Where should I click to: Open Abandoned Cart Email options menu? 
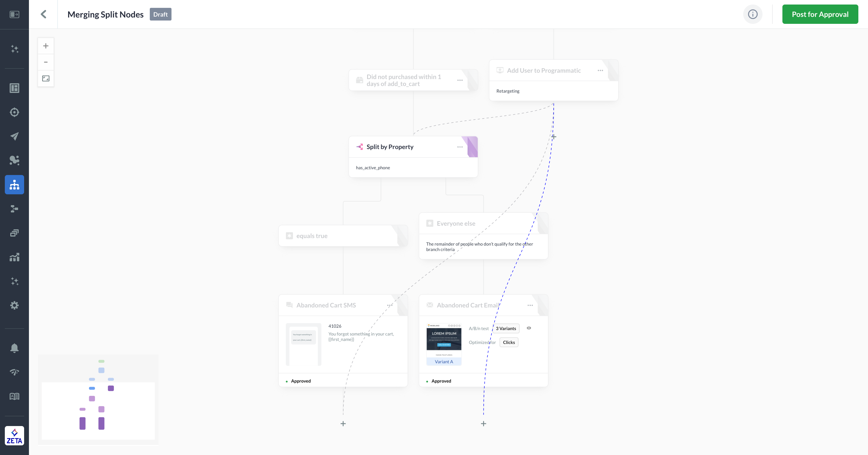click(530, 305)
